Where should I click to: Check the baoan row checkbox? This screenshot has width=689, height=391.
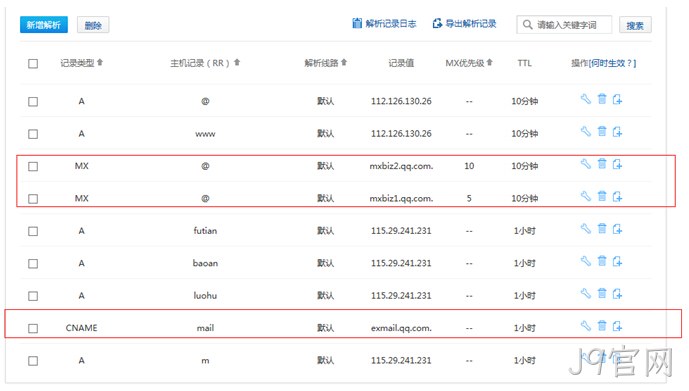33,264
